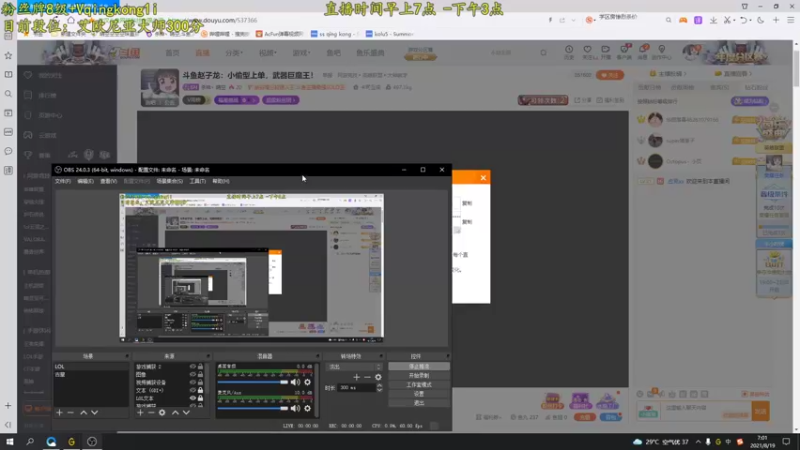
Task: Open the scene transition type dropdown
Action: (x=354, y=366)
